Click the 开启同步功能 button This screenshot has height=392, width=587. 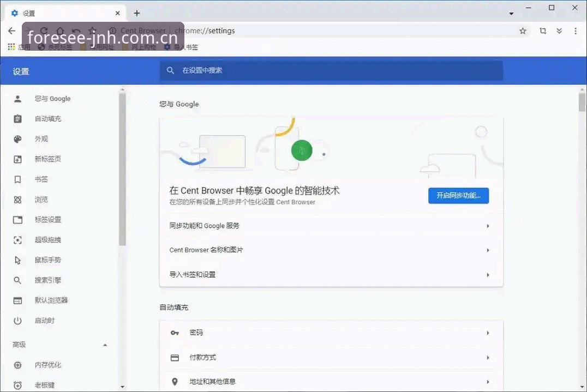point(458,196)
